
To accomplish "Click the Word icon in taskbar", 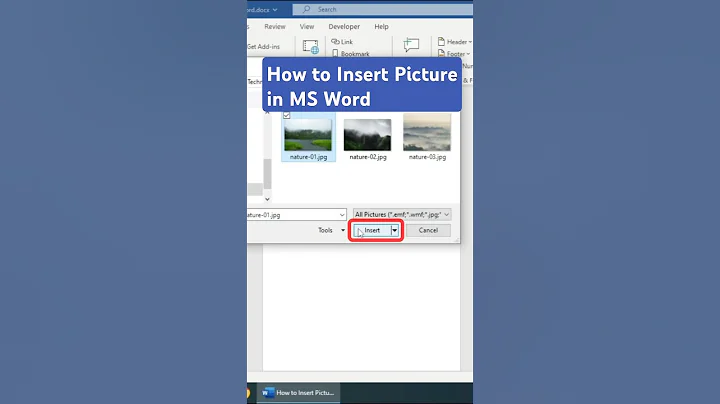I will pos(267,393).
